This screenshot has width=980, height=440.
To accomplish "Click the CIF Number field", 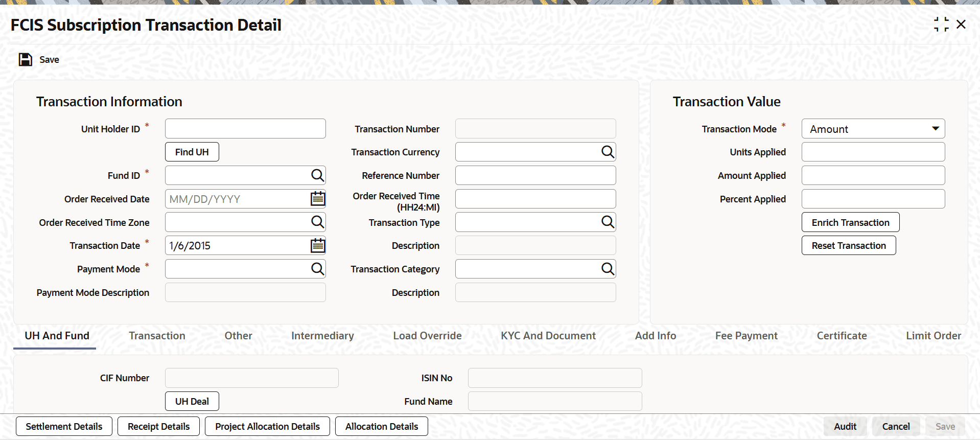I will pyautogui.click(x=251, y=378).
